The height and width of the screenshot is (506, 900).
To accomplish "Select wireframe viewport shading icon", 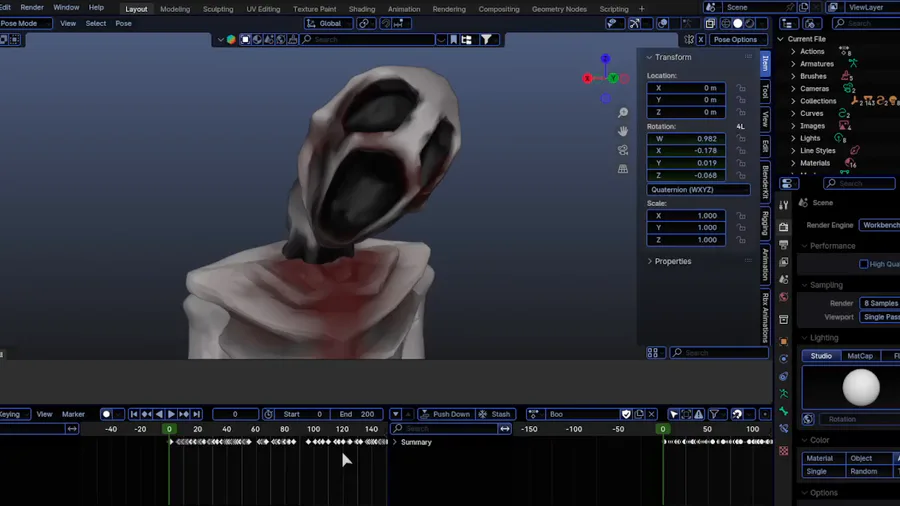I will 726,24.
